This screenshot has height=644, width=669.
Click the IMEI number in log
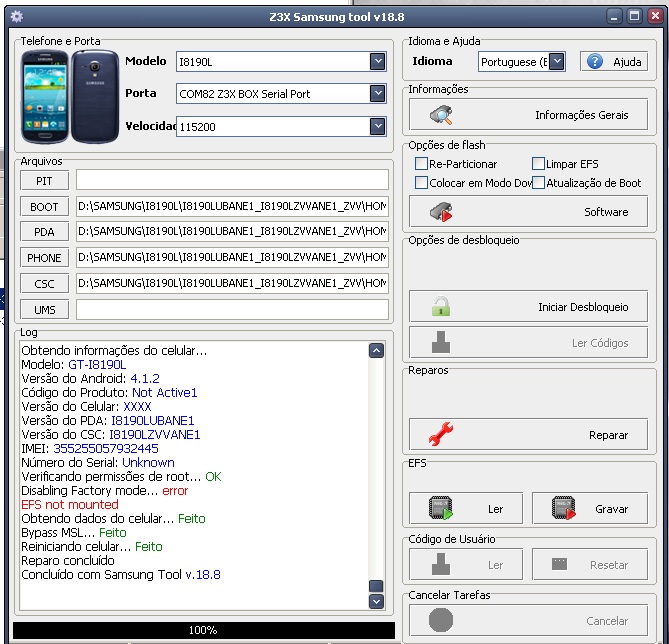(106, 448)
